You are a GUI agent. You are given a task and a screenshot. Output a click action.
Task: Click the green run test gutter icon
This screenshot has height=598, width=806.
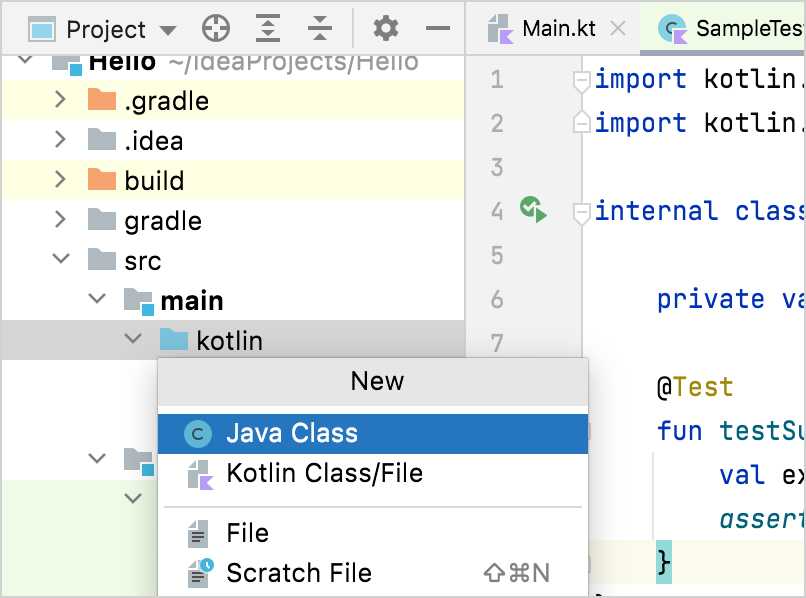point(532,210)
